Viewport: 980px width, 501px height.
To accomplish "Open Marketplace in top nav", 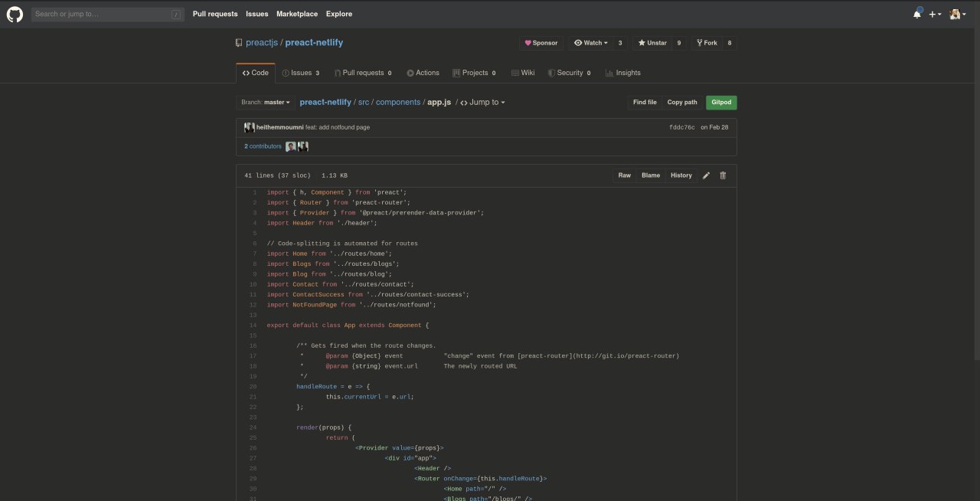I will [297, 14].
